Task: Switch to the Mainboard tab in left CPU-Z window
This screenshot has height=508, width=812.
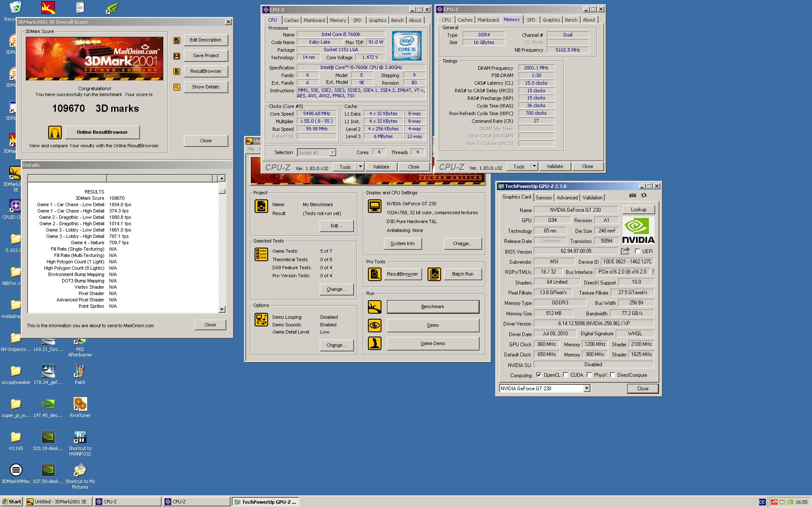Action: (314, 20)
